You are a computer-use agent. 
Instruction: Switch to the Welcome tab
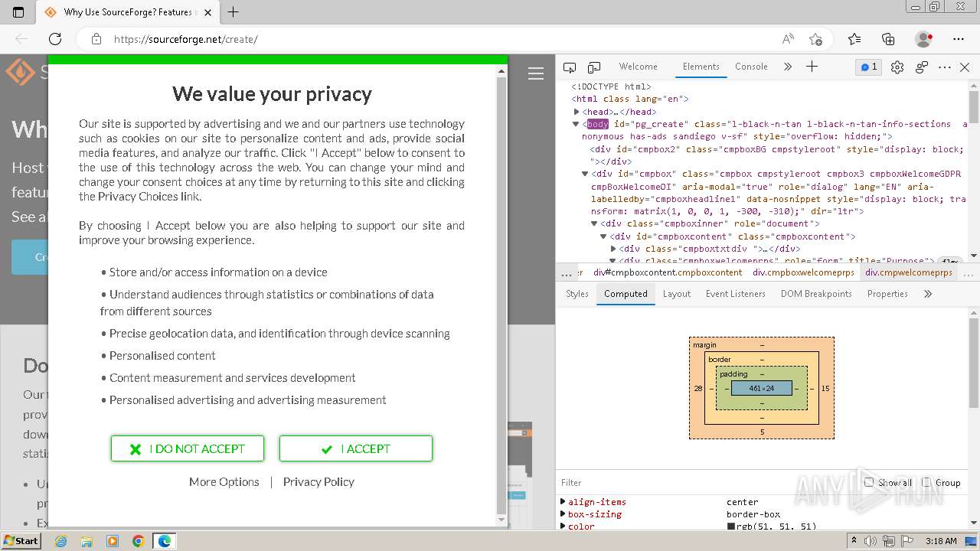click(x=638, y=67)
